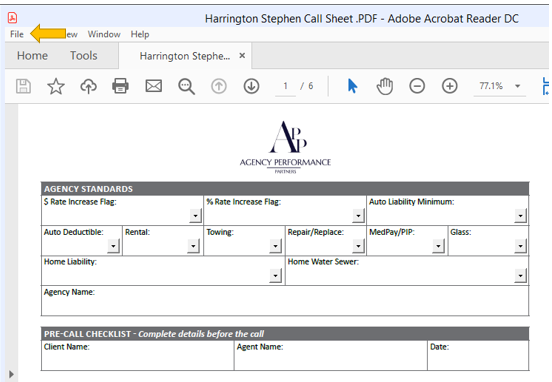Upload file to cloud icon
The height and width of the screenshot is (382, 552).
tap(88, 86)
